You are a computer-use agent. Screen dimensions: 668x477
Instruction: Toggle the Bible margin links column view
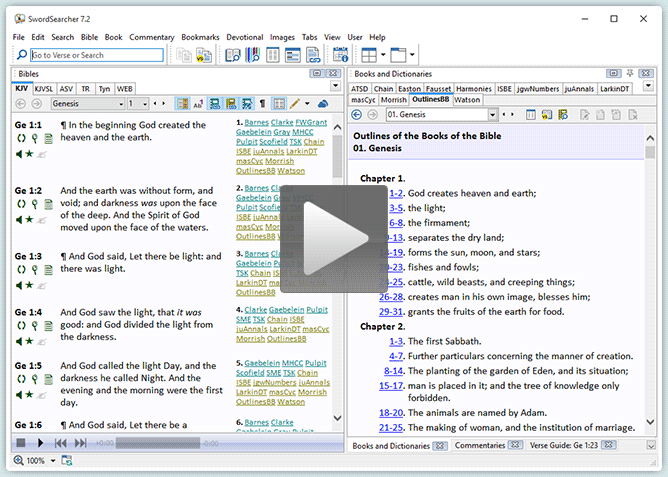tap(183, 103)
